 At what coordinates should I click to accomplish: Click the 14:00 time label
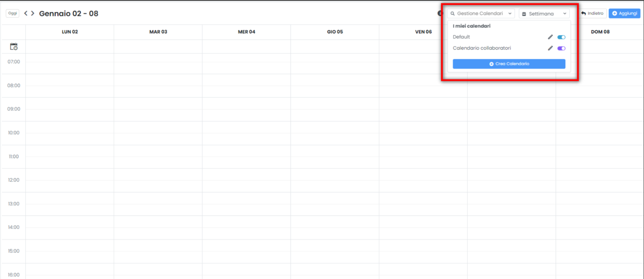14,227
